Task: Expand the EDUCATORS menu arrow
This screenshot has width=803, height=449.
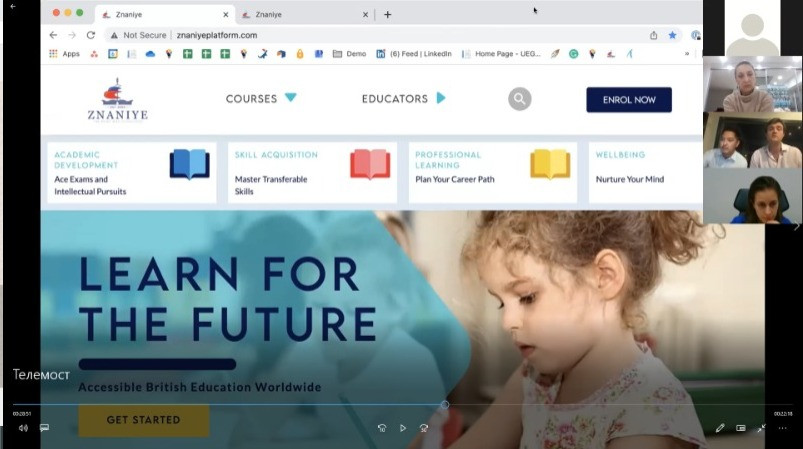Action: point(441,98)
